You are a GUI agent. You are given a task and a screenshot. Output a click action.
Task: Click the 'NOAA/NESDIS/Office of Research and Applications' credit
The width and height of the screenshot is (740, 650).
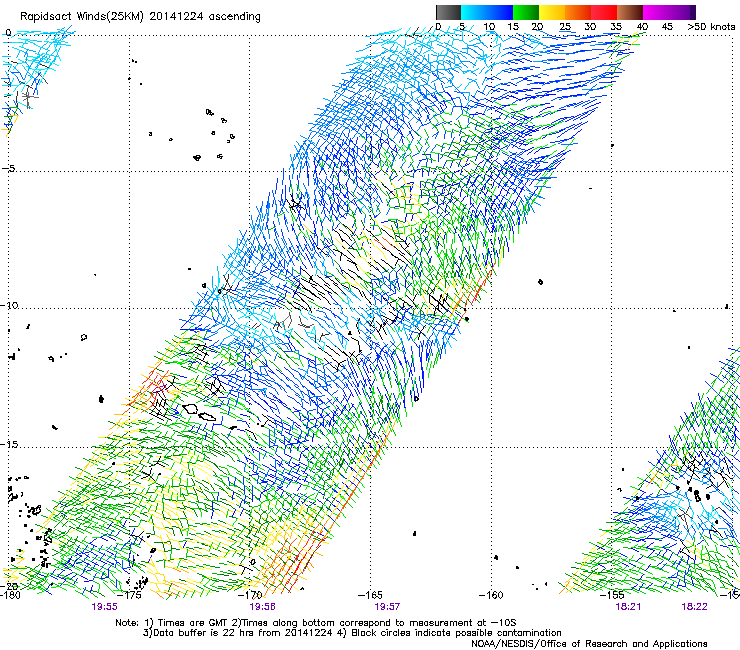(x=589, y=644)
